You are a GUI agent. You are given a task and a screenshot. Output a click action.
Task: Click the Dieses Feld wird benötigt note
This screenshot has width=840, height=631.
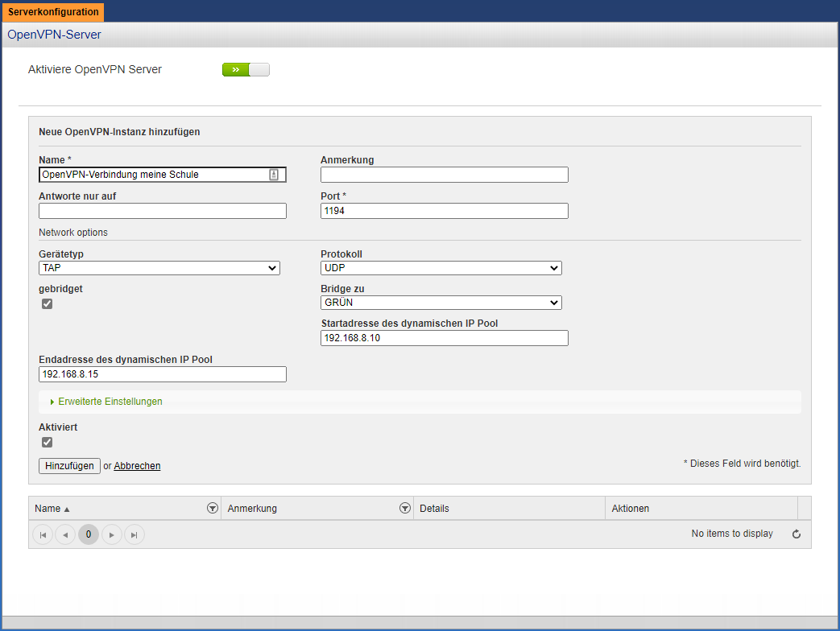tap(742, 464)
